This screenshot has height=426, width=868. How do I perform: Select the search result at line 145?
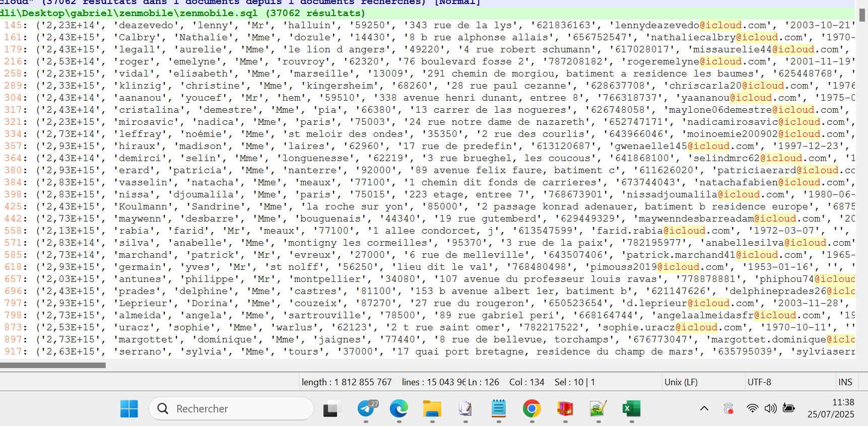pyautogui.click(x=428, y=25)
